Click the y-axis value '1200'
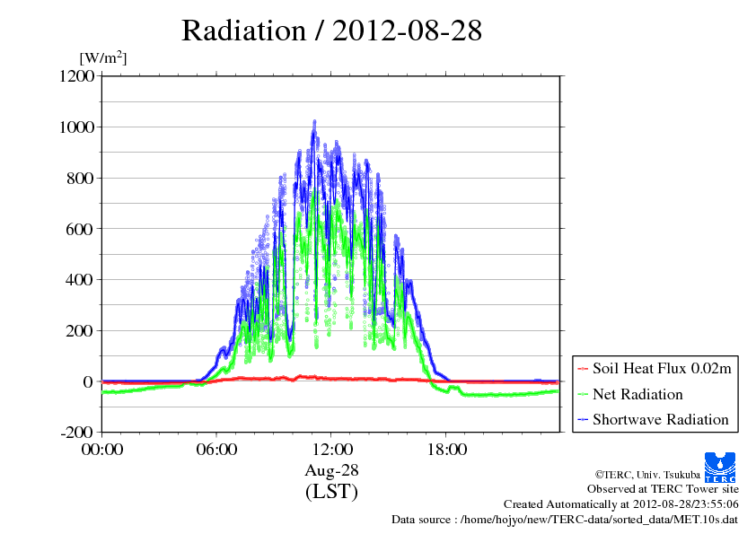Viewport: 756px width, 534px height. (76, 75)
